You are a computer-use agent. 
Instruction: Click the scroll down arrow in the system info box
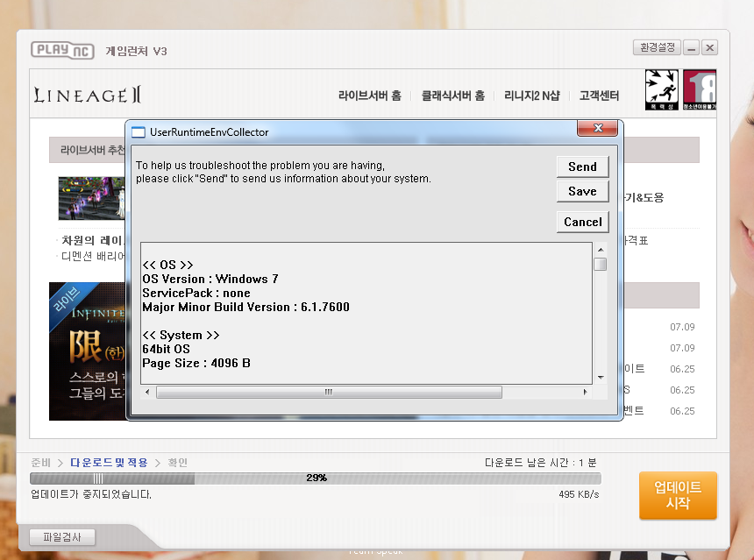600,378
